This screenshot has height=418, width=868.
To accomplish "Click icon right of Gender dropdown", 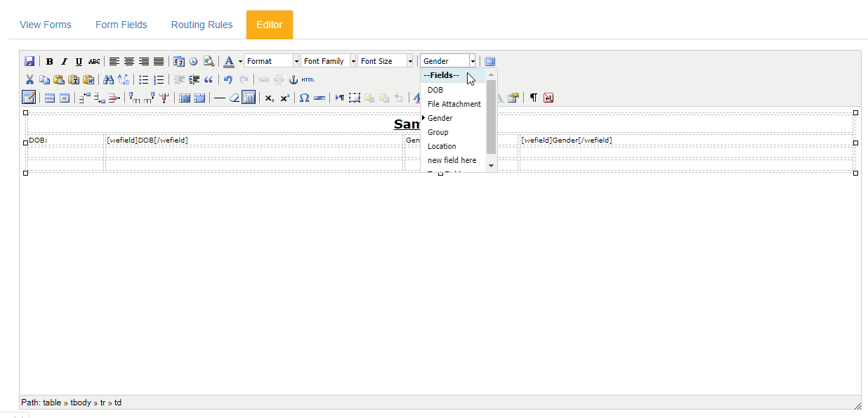I will pyautogui.click(x=489, y=61).
